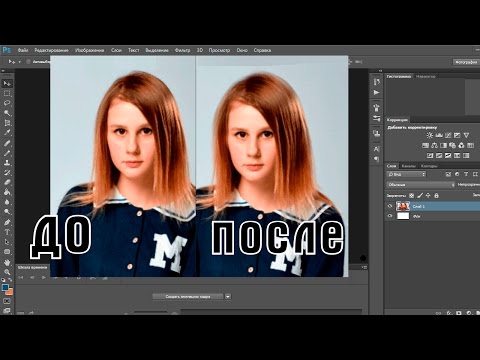Select the Path Selection tool
This screenshot has height=360, width=480.
7,242
